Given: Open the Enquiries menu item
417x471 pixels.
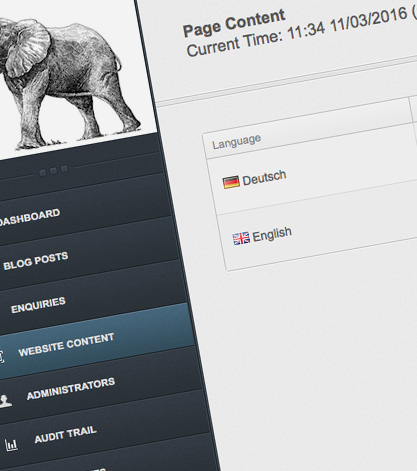Looking at the screenshot, I should [x=38, y=305].
